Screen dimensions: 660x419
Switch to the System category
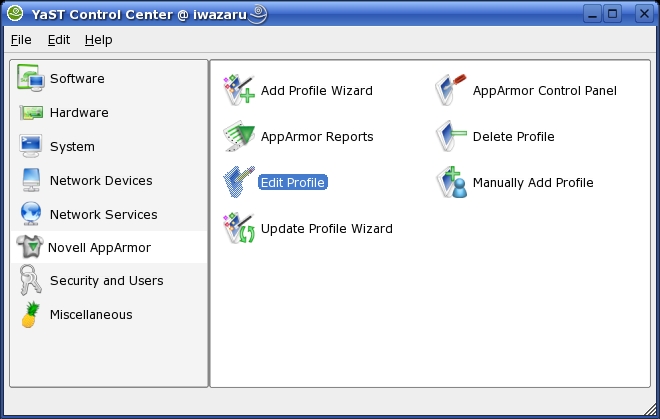pos(72,147)
